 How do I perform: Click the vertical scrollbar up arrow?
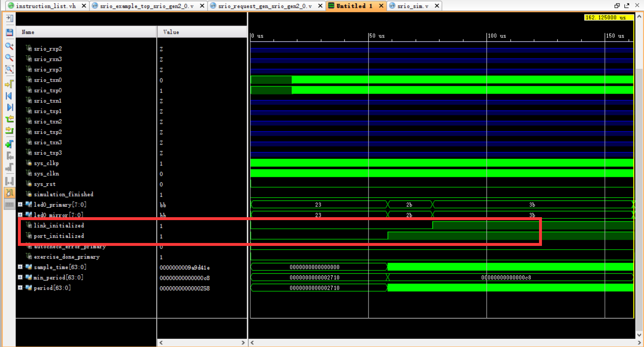(x=639, y=17)
